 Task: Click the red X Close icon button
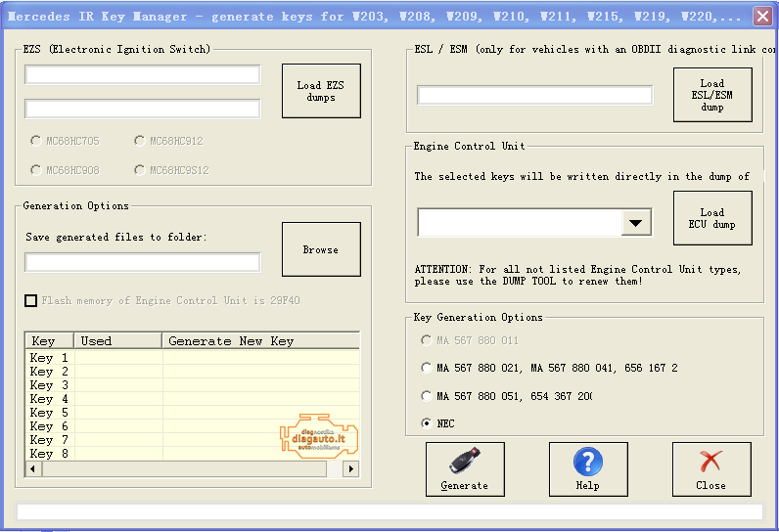tap(710, 468)
